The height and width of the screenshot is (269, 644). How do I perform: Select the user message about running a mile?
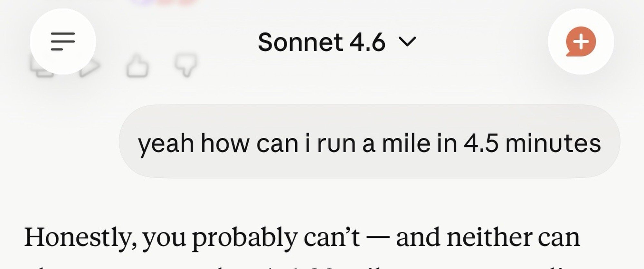(369, 142)
